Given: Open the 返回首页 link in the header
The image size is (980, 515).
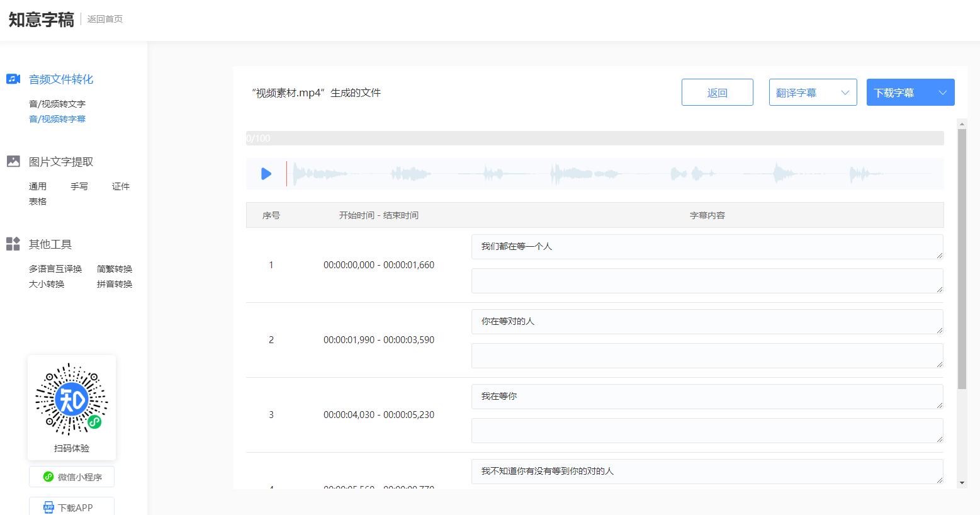Looking at the screenshot, I should 104,19.
